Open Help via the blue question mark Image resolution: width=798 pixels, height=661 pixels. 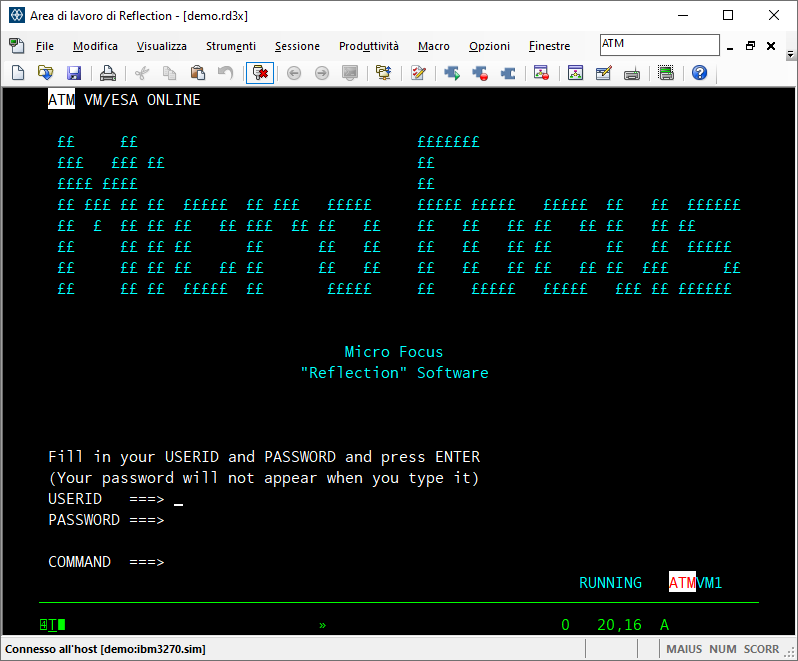[x=699, y=73]
